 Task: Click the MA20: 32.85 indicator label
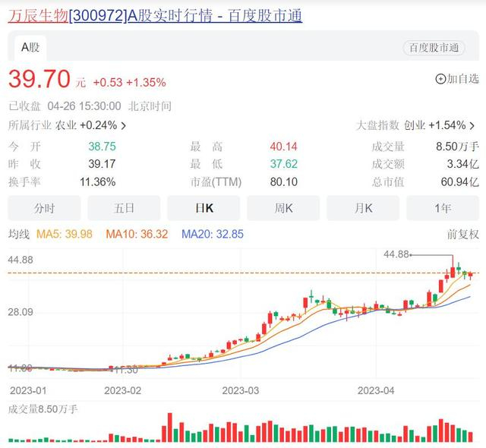[213, 234]
